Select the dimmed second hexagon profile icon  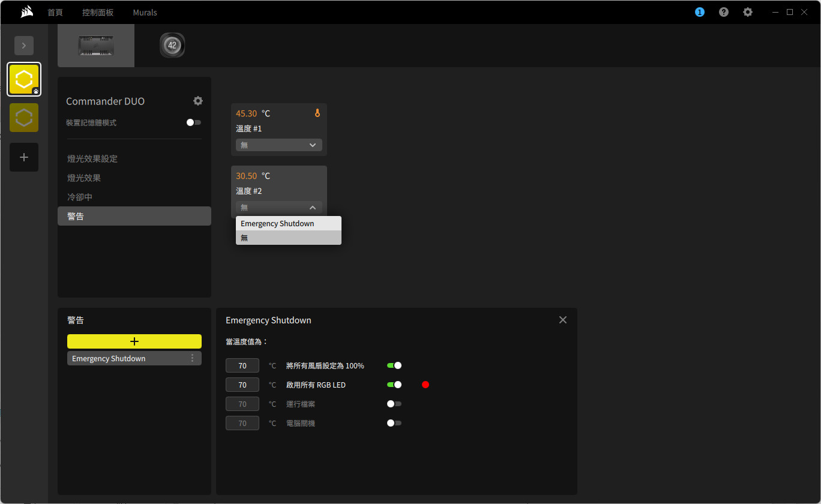pos(24,118)
